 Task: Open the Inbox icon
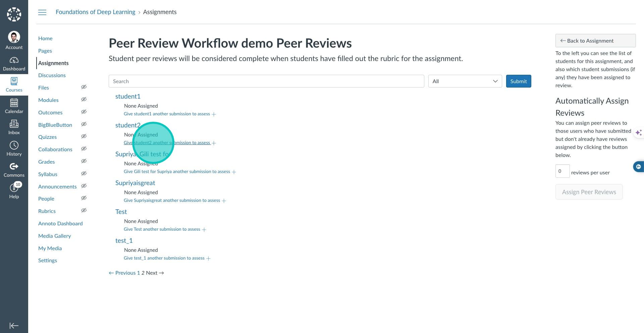(14, 124)
